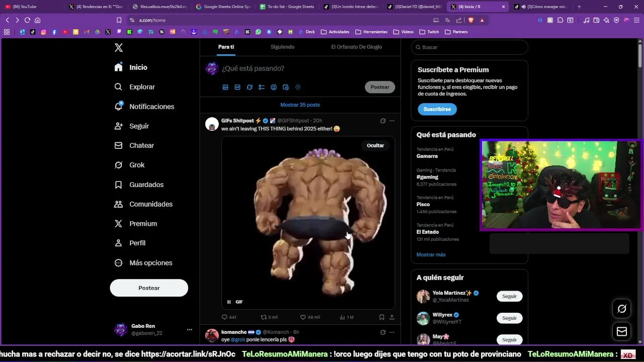Image resolution: width=644 pixels, height=362 pixels.
Task: Like the GIFs Shitpost tweet
Action: 309,317
